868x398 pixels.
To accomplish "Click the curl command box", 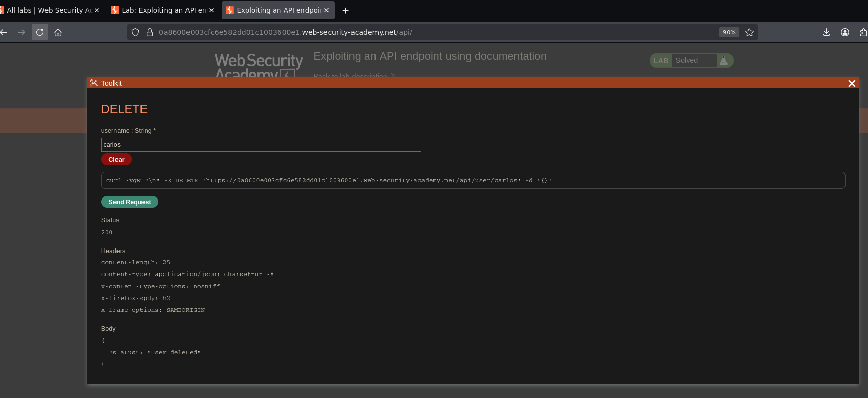I will 473,180.
